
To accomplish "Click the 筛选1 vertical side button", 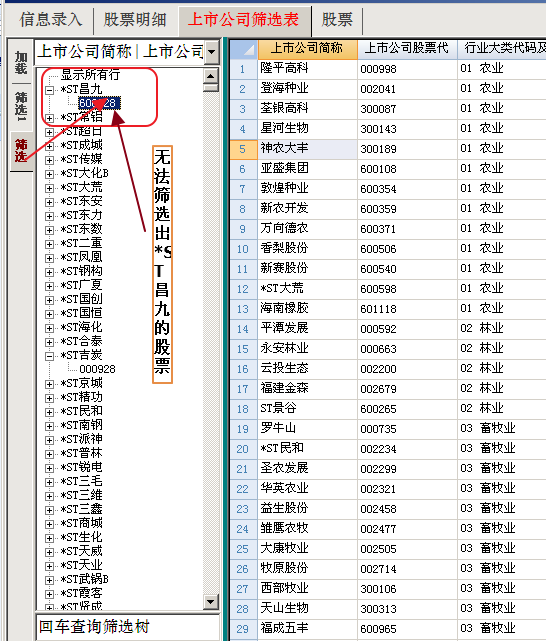I will coord(21,107).
